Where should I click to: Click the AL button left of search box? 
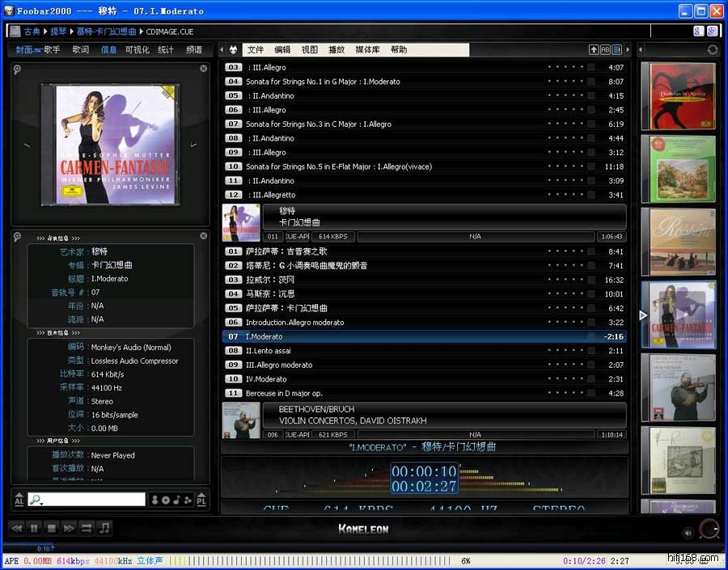(x=19, y=500)
